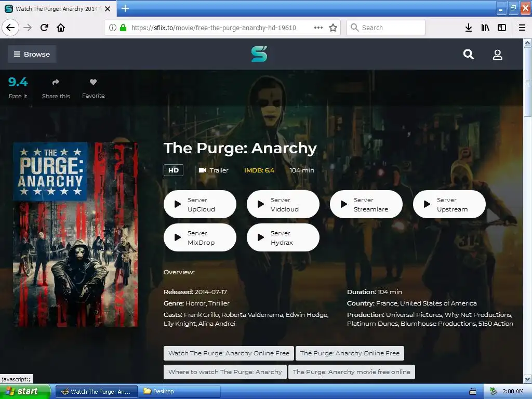Open the Browse menu
This screenshot has height=399, width=532.
(x=32, y=54)
